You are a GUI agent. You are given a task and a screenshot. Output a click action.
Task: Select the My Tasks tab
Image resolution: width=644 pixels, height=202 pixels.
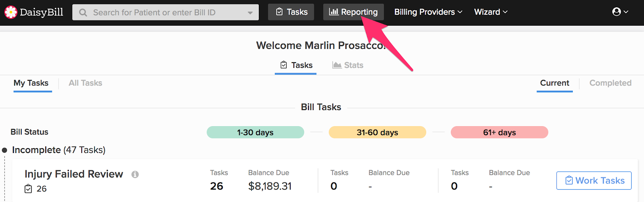point(31,83)
